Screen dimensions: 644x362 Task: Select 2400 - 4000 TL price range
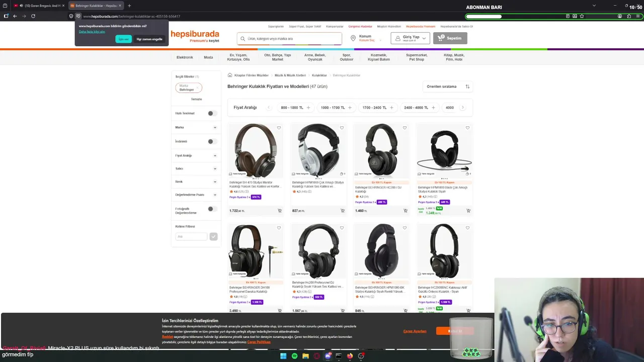coord(420,108)
